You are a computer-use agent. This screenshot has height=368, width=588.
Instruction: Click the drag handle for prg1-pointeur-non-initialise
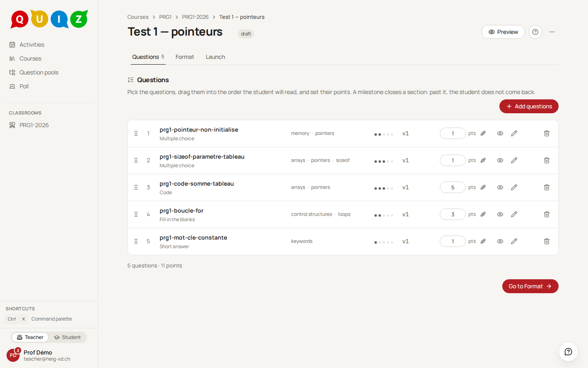136,133
